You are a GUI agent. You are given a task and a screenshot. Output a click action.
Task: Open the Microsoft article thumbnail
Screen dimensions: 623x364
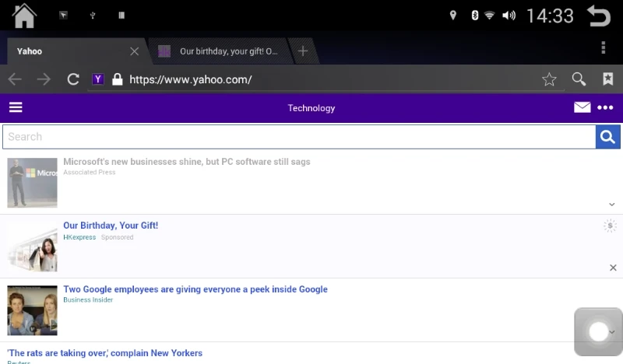point(32,183)
